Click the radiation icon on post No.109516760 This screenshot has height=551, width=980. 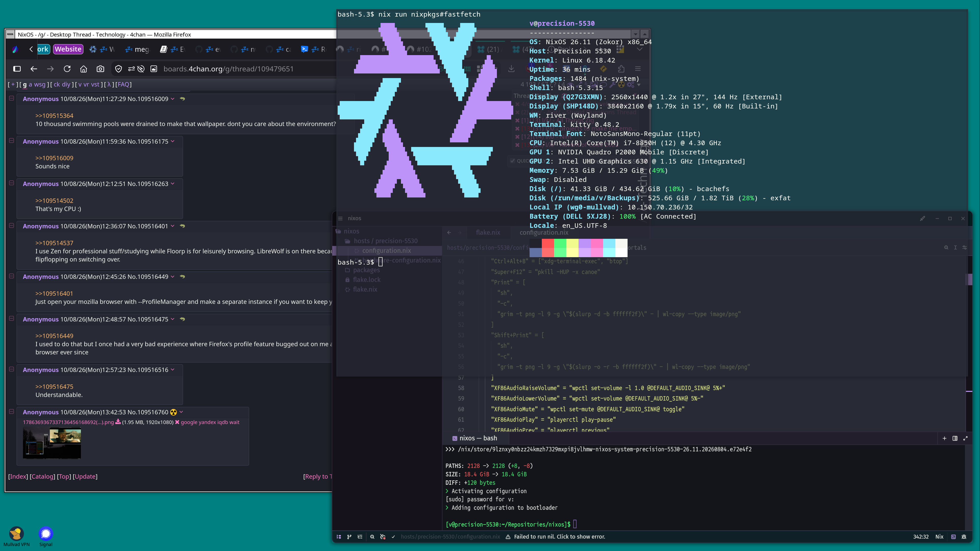[x=174, y=412]
